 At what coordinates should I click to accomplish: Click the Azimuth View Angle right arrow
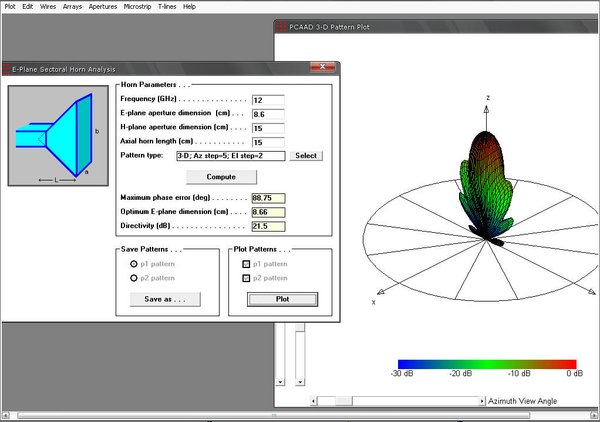click(482, 401)
